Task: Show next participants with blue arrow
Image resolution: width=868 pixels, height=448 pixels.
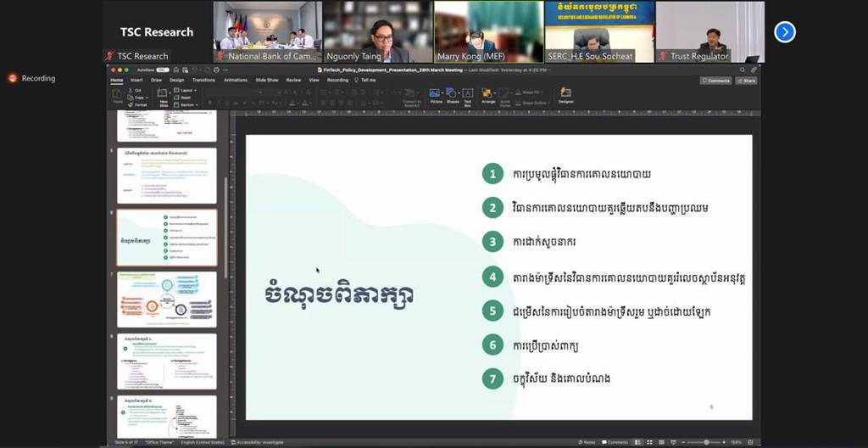Action: [784, 32]
